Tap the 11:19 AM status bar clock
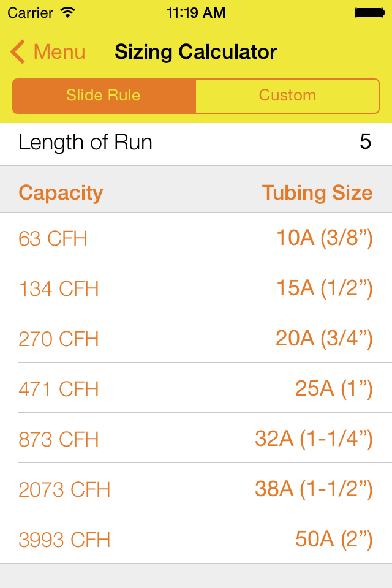392x588 pixels. [196, 13]
